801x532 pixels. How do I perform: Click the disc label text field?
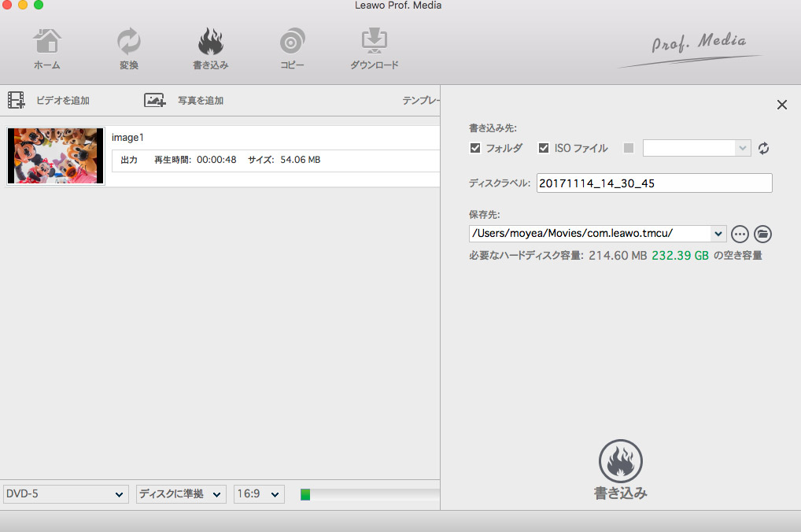tap(654, 183)
